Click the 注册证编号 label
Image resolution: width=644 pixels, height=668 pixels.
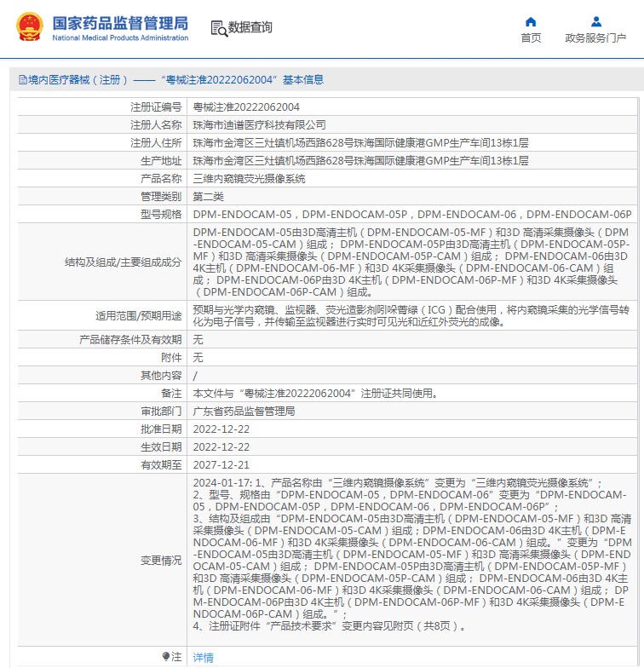pos(156,107)
